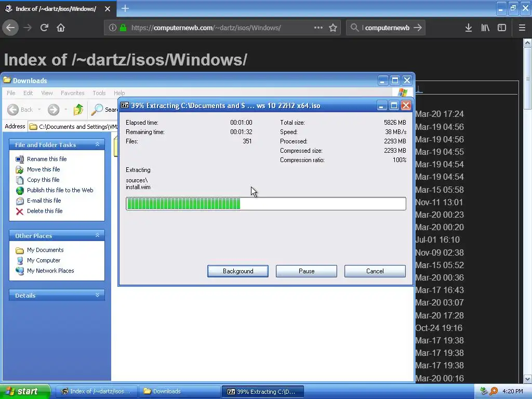Click the orange magnifier tray icon
Viewport: 532px width, 399px height.
pos(494,391)
